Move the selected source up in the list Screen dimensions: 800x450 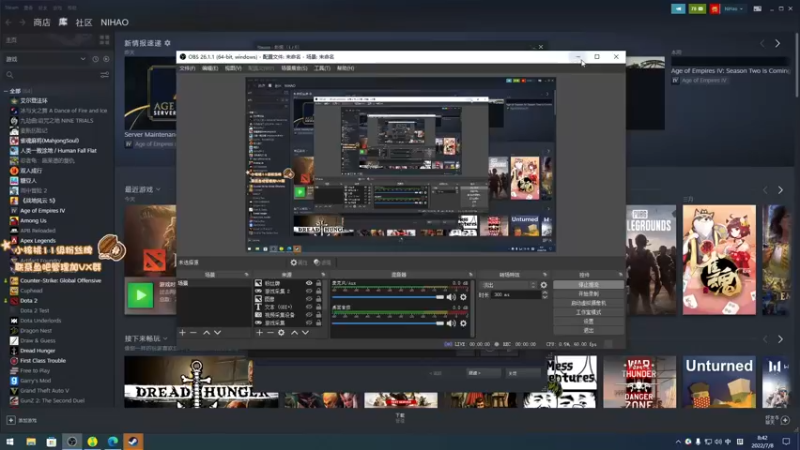(x=294, y=333)
